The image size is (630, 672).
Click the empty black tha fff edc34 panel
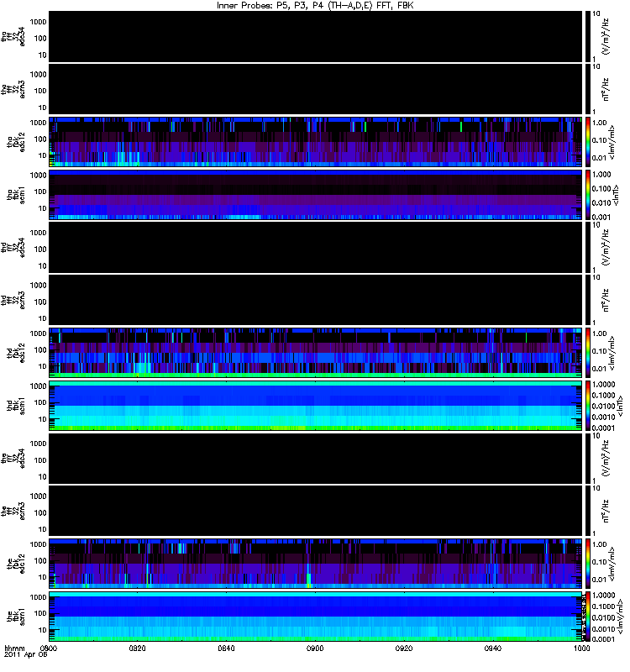tap(316, 36)
